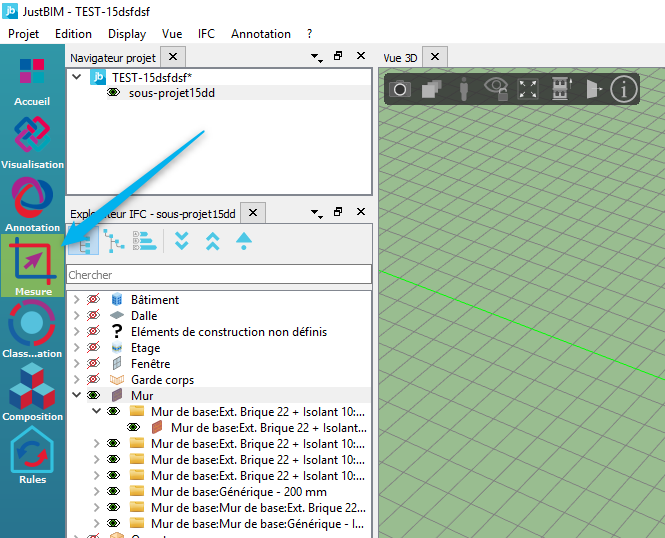The width and height of the screenshot is (665, 538).
Task: Select the Mesure module
Action: tap(33, 265)
